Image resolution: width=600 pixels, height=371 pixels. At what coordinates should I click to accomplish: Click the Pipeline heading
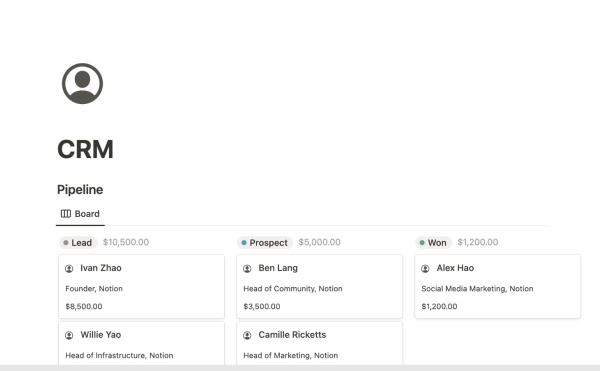80,190
